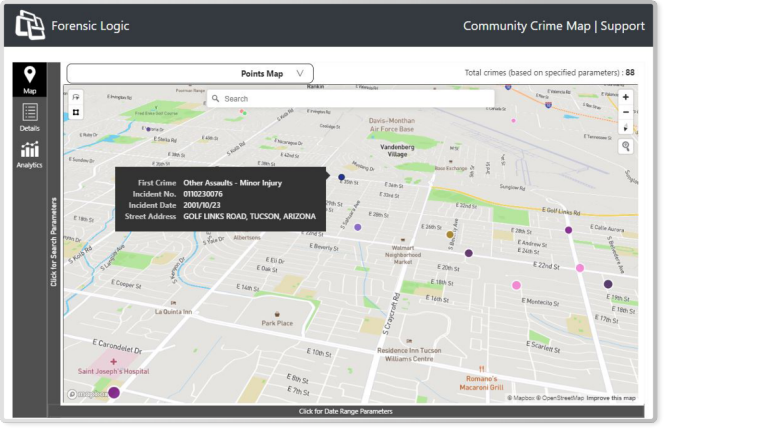
Task: Zoom out with the minus button
Action: click(x=626, y=112)
